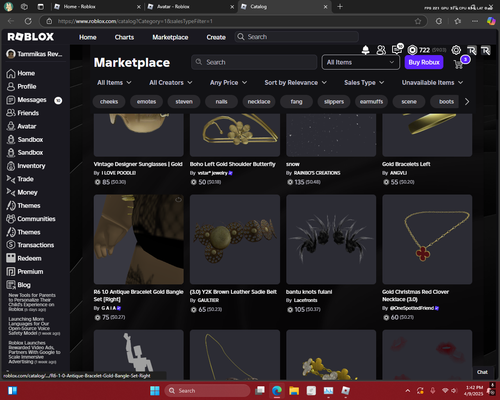Show hidden system tray icons

408,391
